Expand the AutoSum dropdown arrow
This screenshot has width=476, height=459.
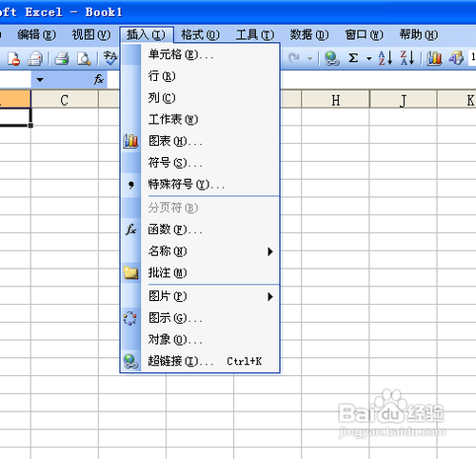point(368,58)
